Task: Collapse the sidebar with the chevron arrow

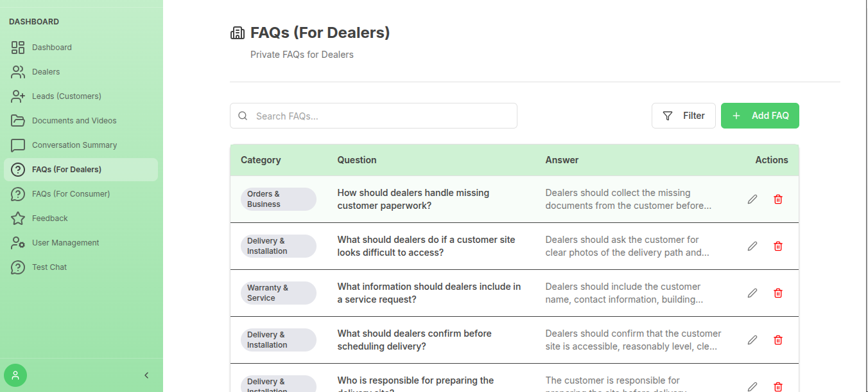Action: coord(146,375)
